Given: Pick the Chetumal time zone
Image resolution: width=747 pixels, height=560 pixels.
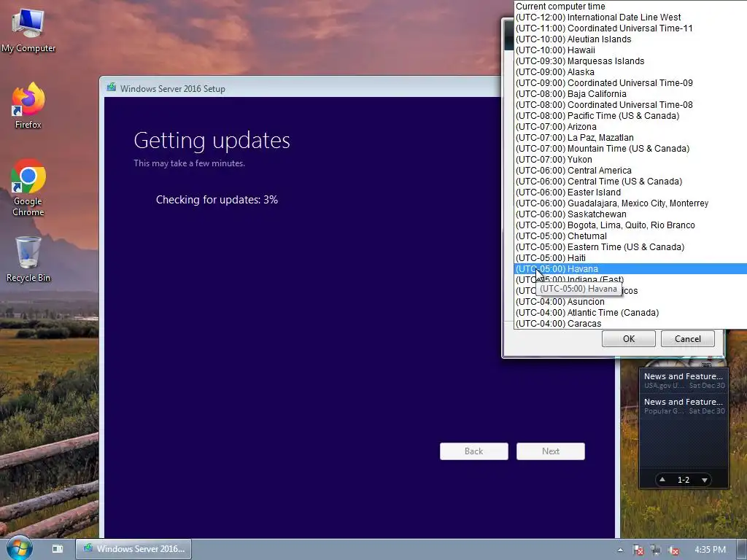Looking at the screenshot, I should click(631, 236).
